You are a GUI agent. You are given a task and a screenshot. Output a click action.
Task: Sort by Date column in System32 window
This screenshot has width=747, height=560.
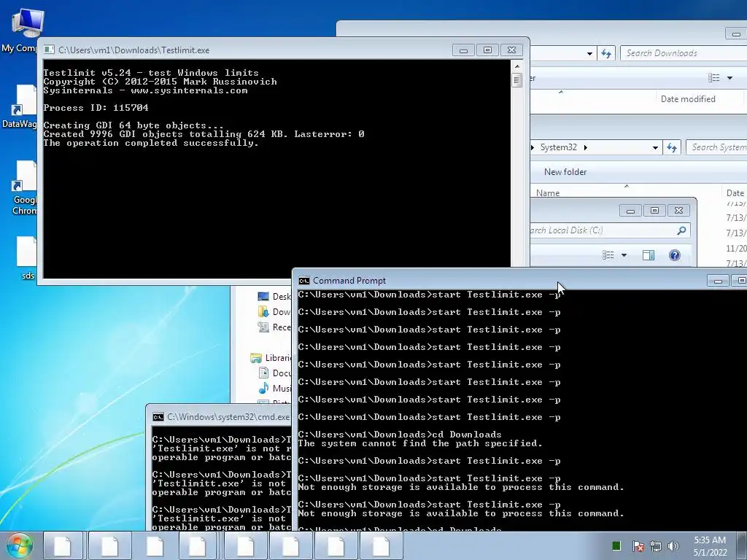click(735, 192)
